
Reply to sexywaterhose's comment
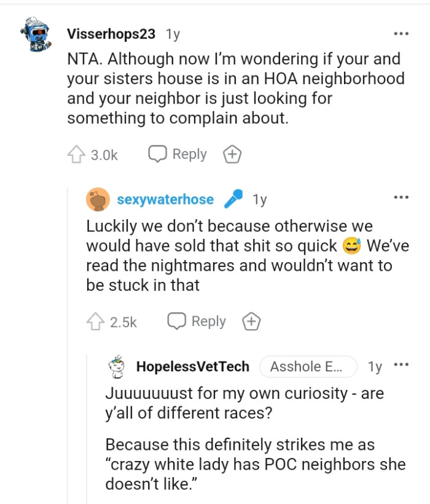pyautogui.click(x=197, y=320)
